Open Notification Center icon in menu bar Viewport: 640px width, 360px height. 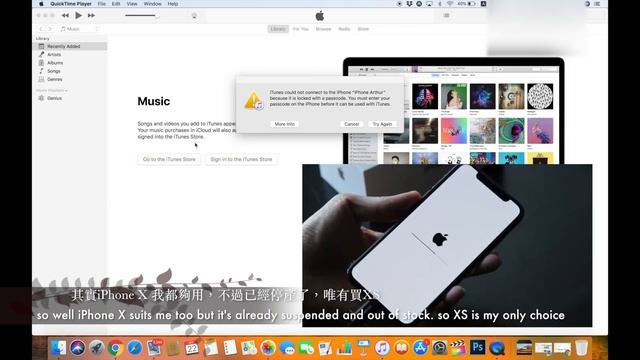pyautogui.click(x=597, y=4)
